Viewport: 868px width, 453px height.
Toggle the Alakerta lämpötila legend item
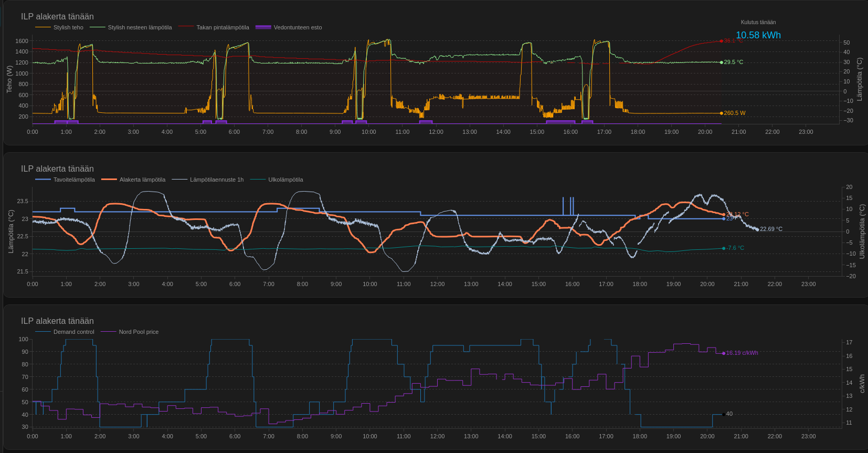(x=142, y=180)
